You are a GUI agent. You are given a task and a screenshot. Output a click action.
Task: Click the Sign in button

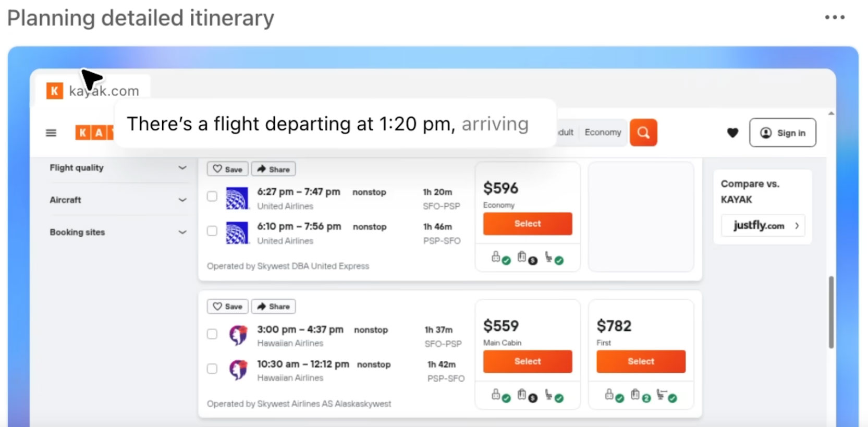[x=783, y=133]
